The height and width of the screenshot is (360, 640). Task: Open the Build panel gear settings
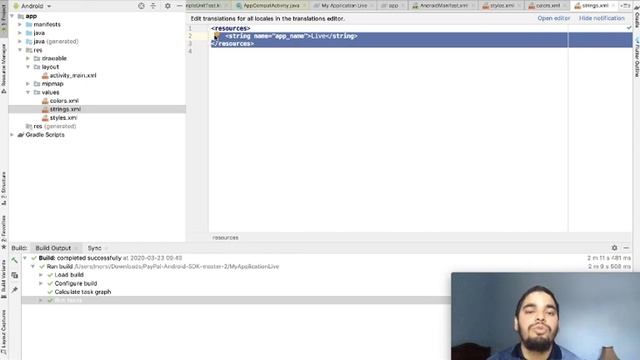click(614, 248)
